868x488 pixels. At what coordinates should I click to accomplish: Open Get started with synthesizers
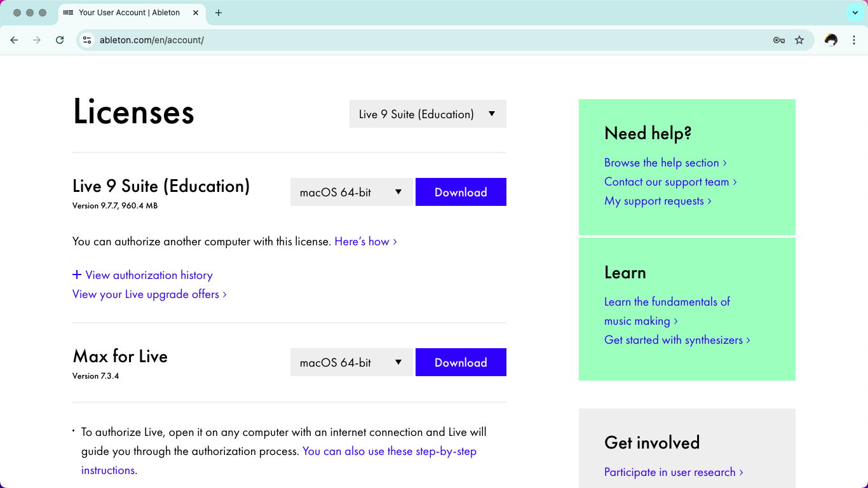pyautogui.click(x=677, y=340)
